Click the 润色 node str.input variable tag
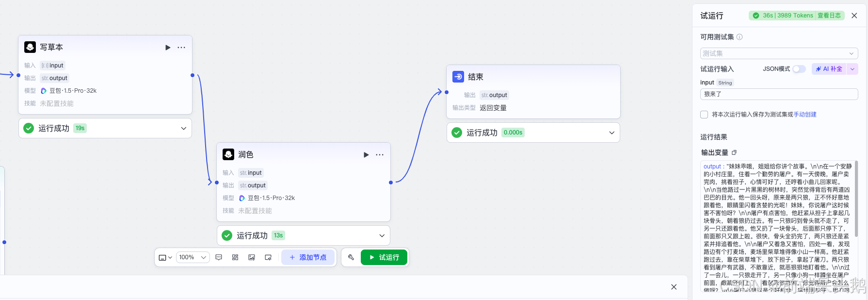This screenshot has width=868, height=300. [251, 173]
